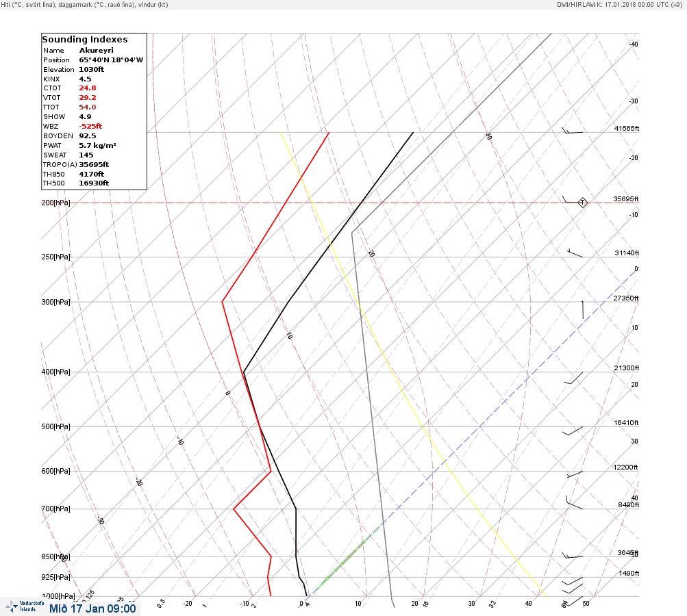The image size is (687, 616).
Task: Click the position value 65°40'N 18°04'W
Action: [x=111, y=60]
